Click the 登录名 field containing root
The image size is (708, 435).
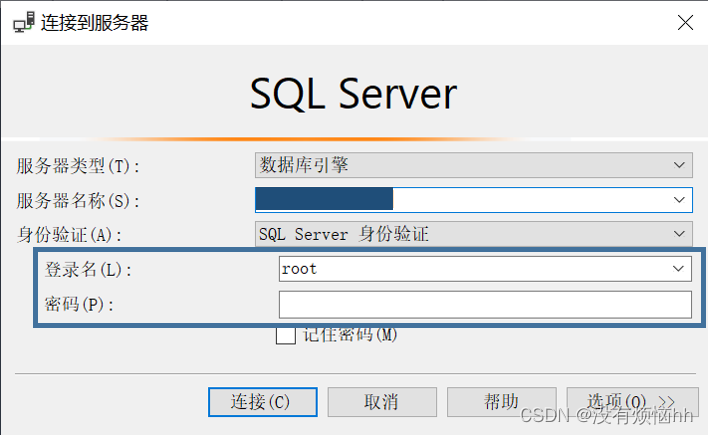pos(485,269)
